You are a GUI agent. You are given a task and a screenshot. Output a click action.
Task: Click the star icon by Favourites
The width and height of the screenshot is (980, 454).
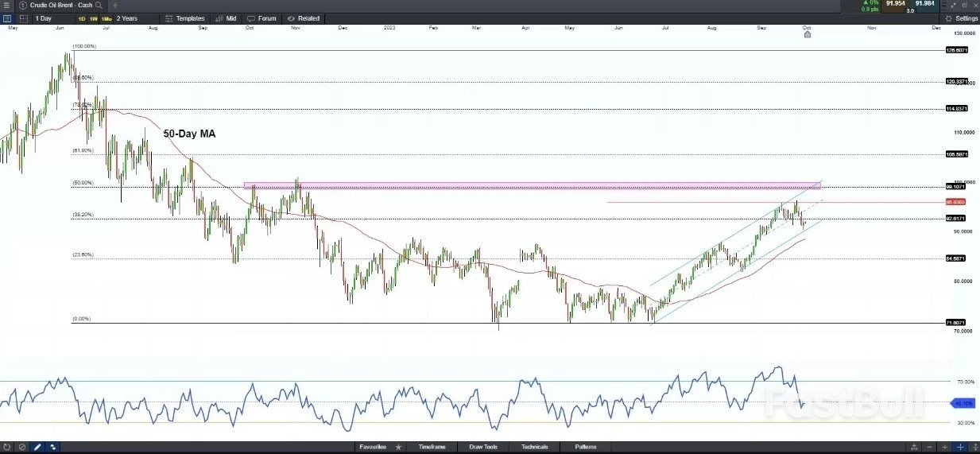(x=398, y=447)
